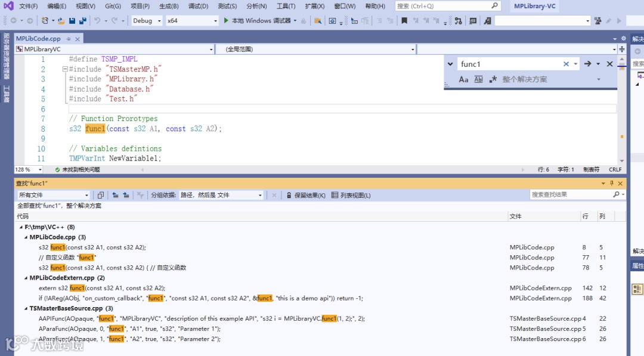The height and width of the screenshot is (356, 644).
Task: Go to previous location in find results
Action: point(116,195)
